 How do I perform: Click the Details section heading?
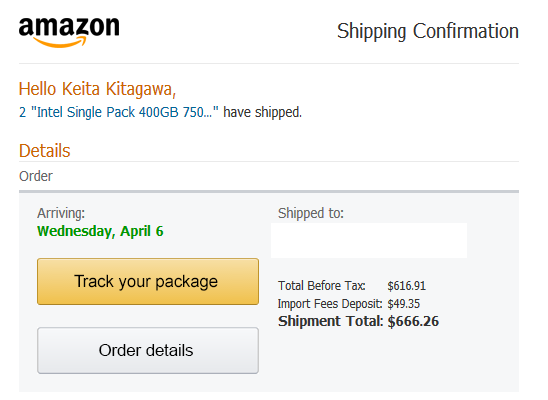tap(45, 151)
